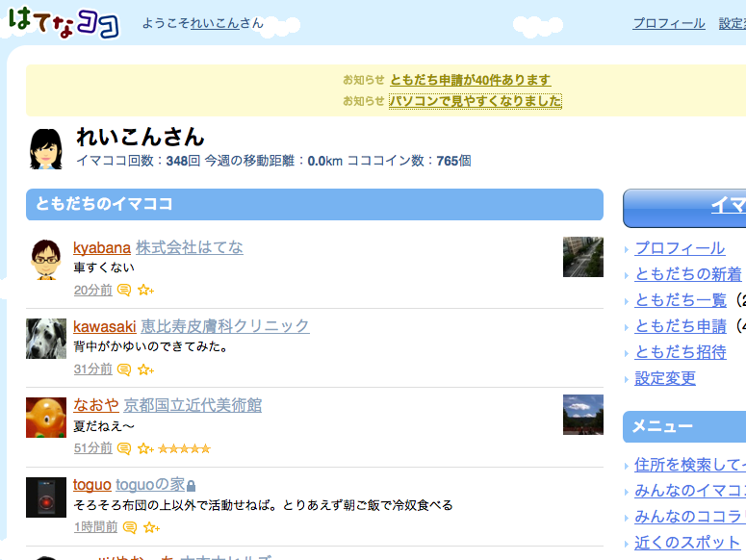
Task: Open the comment icon on kyabana's post
Action: [x=124, y=290]
